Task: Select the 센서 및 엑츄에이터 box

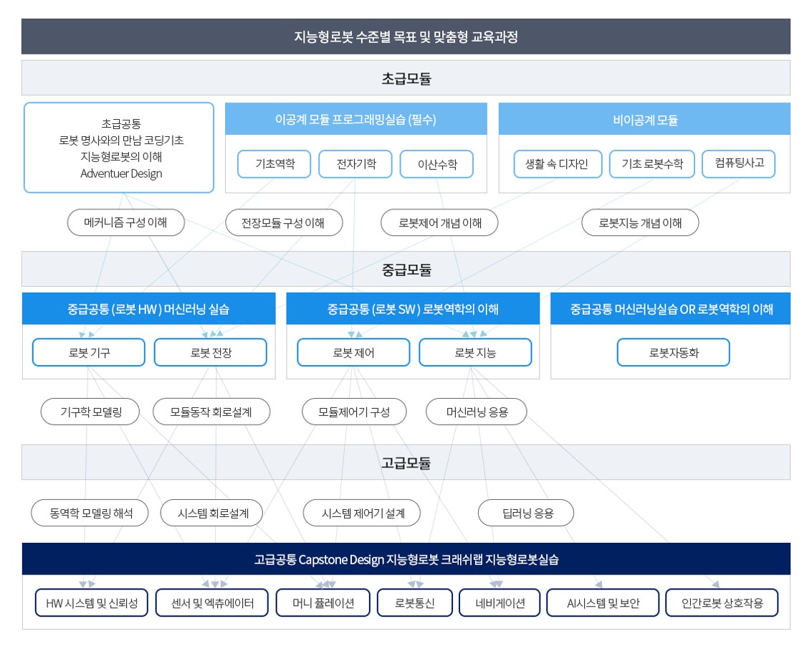Action: tap(212, 603)
